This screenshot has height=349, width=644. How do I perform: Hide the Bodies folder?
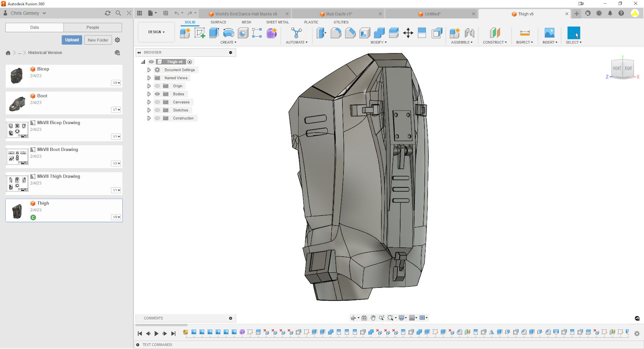pos(157,94)
